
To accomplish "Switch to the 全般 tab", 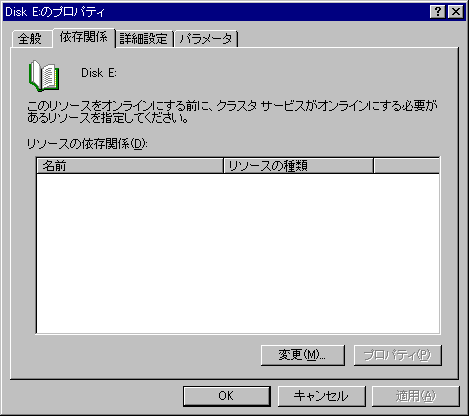I will [x=31, y=39].
